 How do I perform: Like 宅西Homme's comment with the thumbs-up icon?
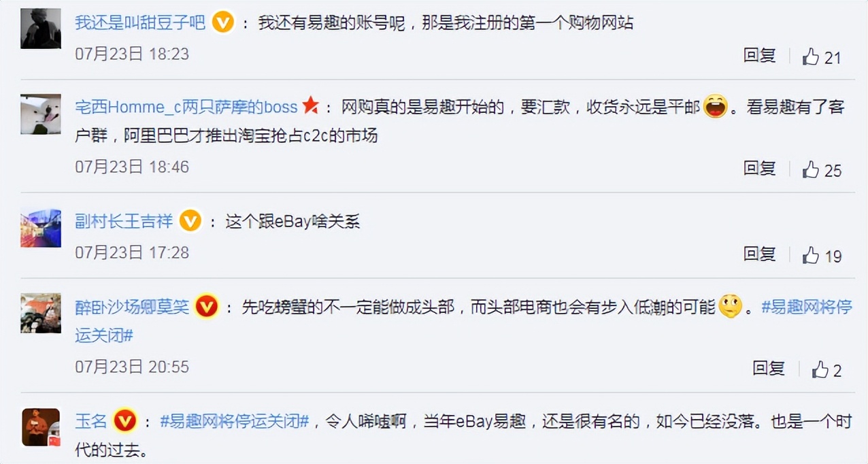pos(811,170)
